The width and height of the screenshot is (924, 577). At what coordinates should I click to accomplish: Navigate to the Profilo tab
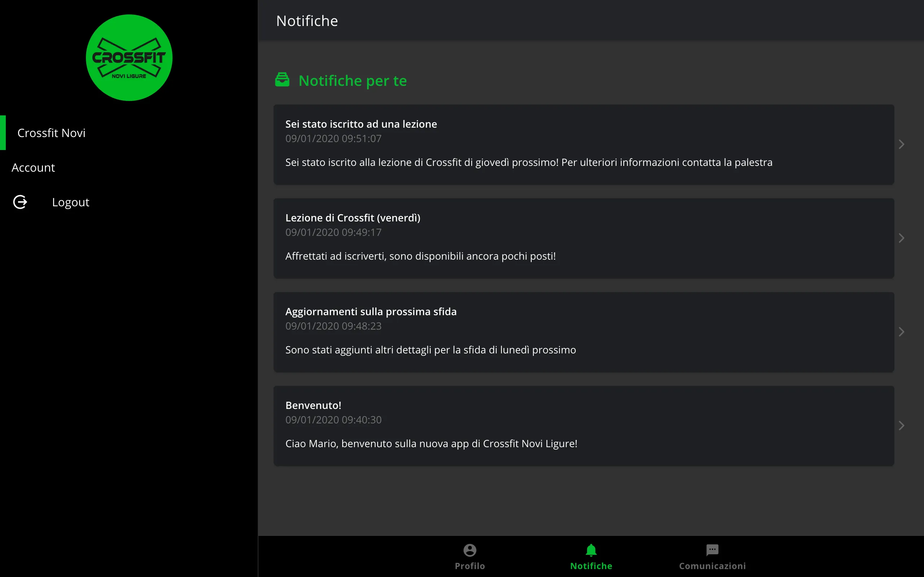470,557
